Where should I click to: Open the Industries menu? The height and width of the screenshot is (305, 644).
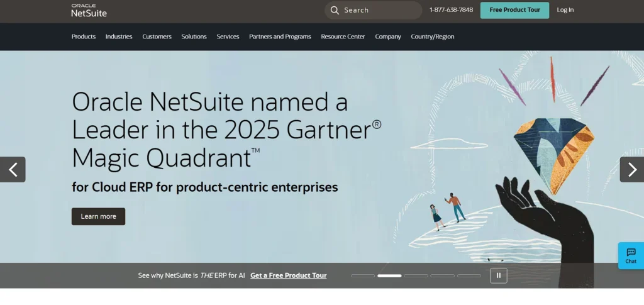click(x=119, y=36)
